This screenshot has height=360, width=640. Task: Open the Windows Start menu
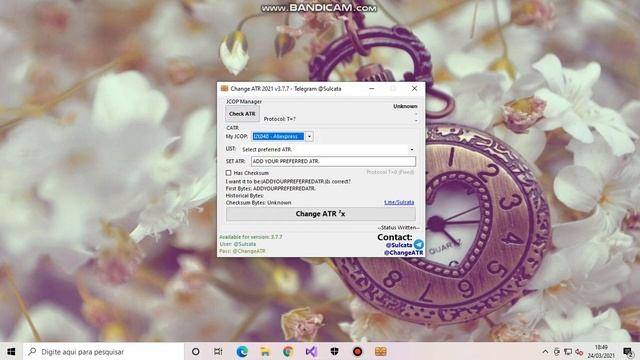click(11, 351)
